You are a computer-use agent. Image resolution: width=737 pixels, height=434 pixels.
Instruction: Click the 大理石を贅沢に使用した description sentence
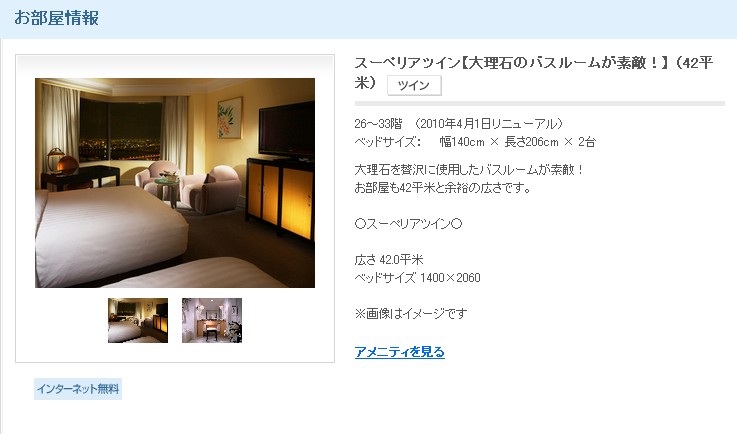(x=469, y=169)
